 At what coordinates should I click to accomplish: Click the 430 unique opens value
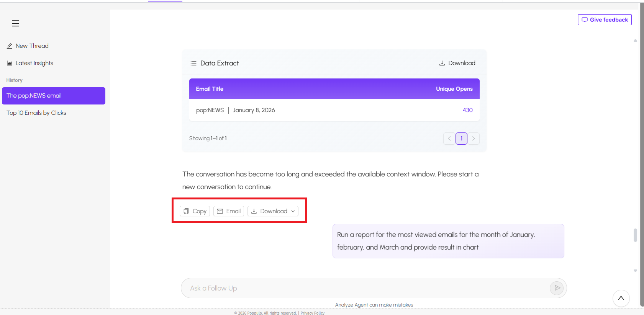point(467,110)
